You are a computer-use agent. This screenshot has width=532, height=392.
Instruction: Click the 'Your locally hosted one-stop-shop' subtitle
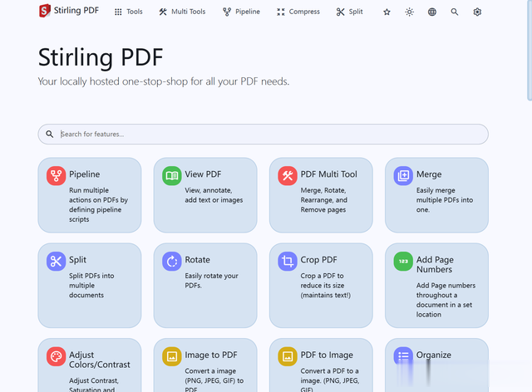click(x=164, y=81)
